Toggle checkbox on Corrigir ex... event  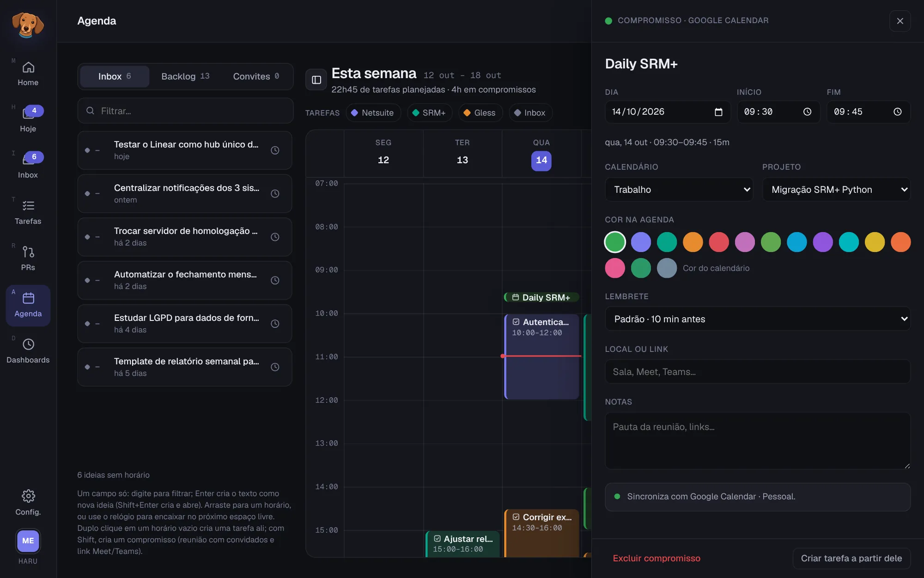pos(516,517)
